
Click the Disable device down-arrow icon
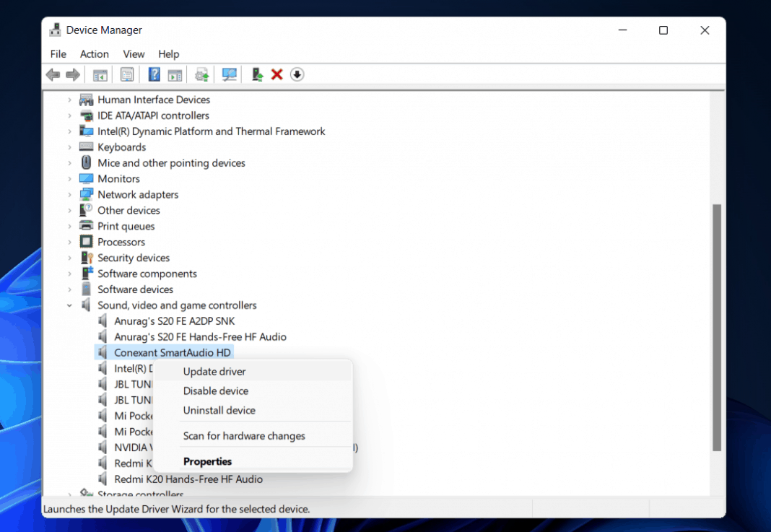point(297,74)
